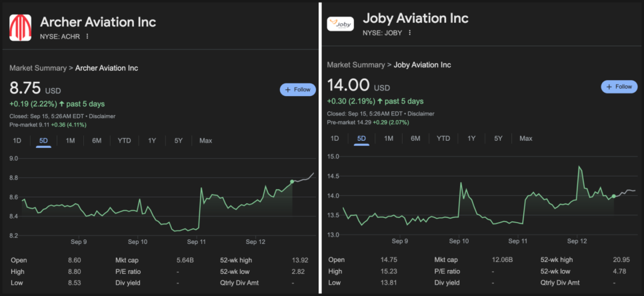Screen dimensions: 644x296
Task: Select 5Y range tab for Joby chart
Action: pos(498,139)
